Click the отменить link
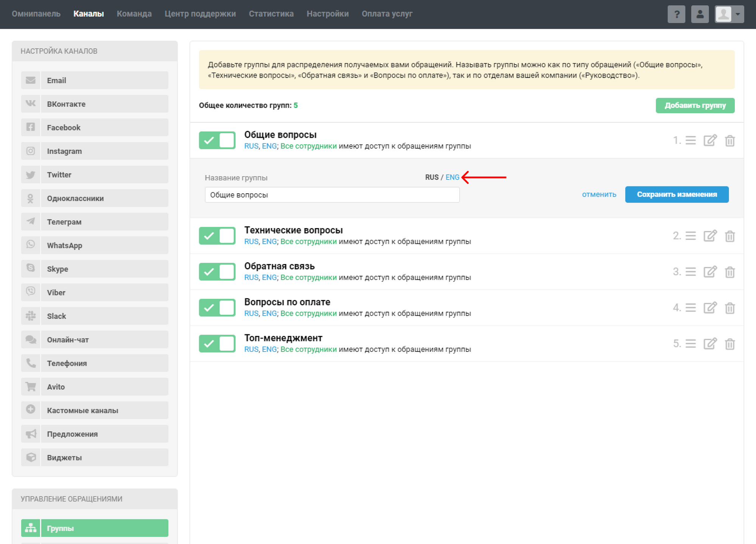This screenshot has width=756, height=544. tap(599, 194)
